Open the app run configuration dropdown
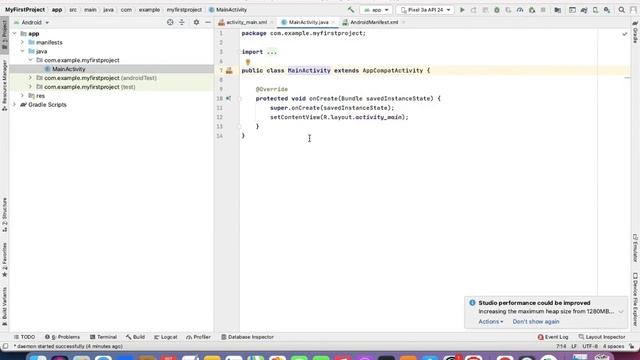This screenshot has width=640, height=360. 376,10
